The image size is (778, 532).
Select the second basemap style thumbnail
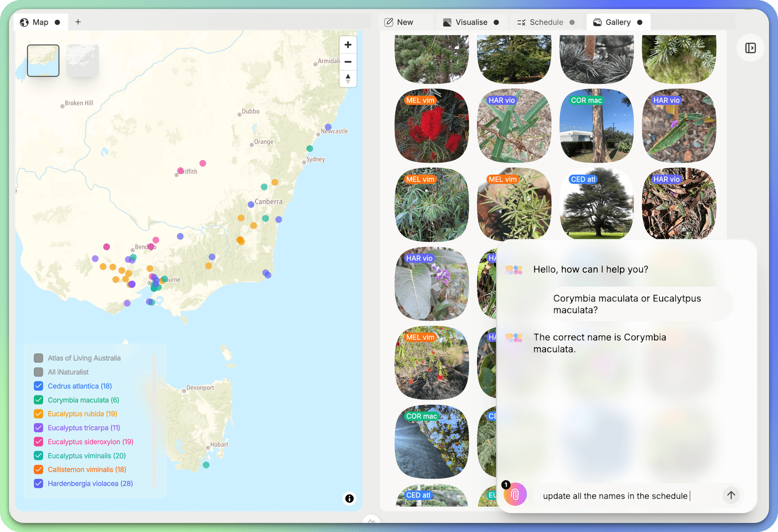click(x=83, y=61)
